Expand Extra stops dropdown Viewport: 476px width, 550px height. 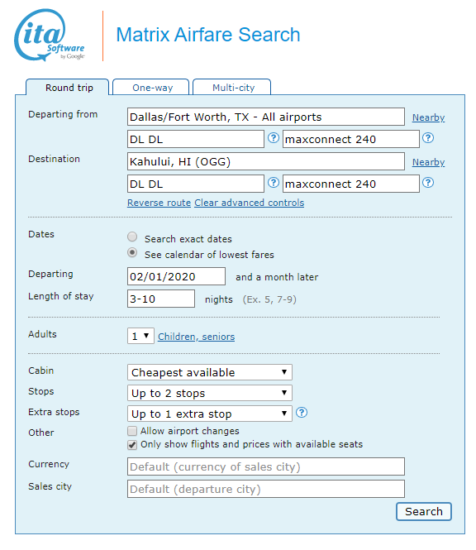click(x=210, y=414)
